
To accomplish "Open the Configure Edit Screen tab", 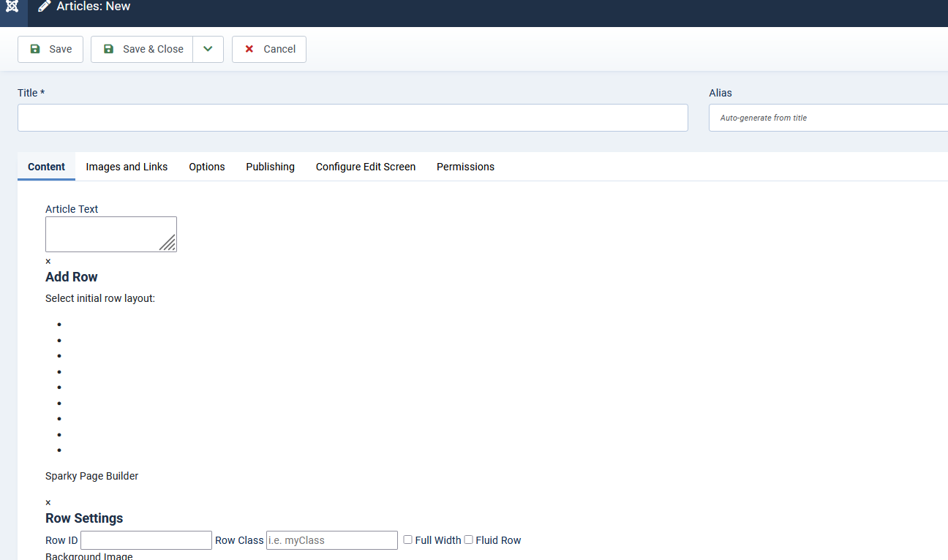I will (366, 167).
